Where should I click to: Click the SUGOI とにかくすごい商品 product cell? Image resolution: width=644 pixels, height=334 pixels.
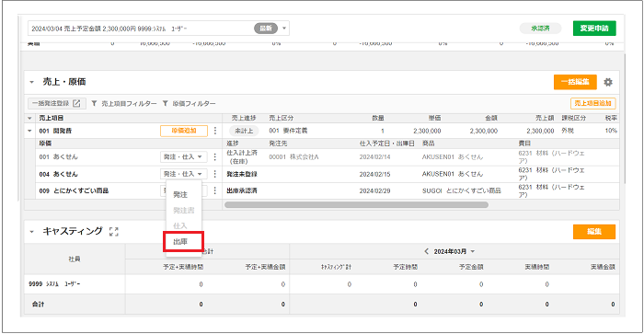coord(461,190)
